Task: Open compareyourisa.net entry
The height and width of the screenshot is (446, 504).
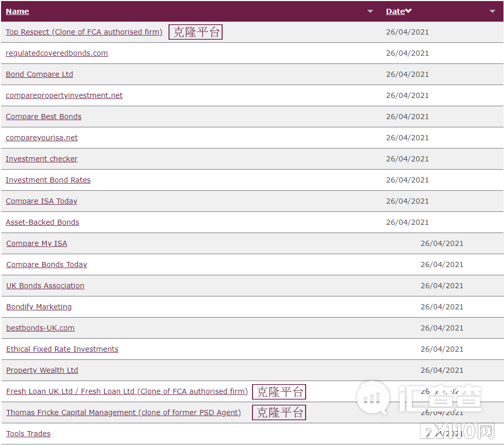Action: tap(42, 138)
